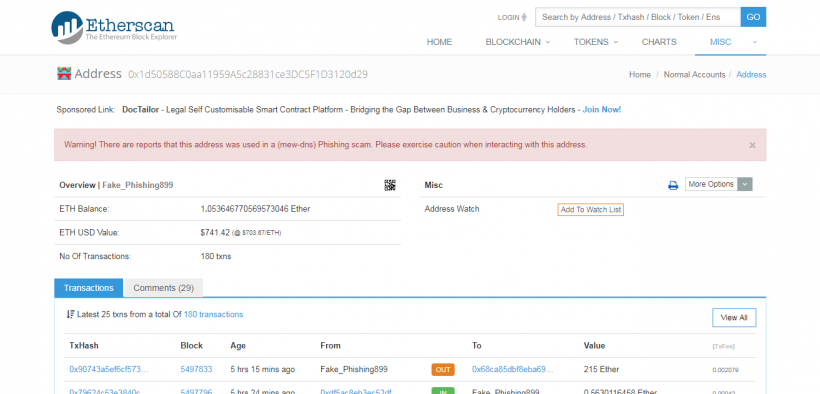The height and width of the screenshot is (394, 820).
Task: Click the address identicon beside Address
Action: pyautogui.click(x=64, y=74)
